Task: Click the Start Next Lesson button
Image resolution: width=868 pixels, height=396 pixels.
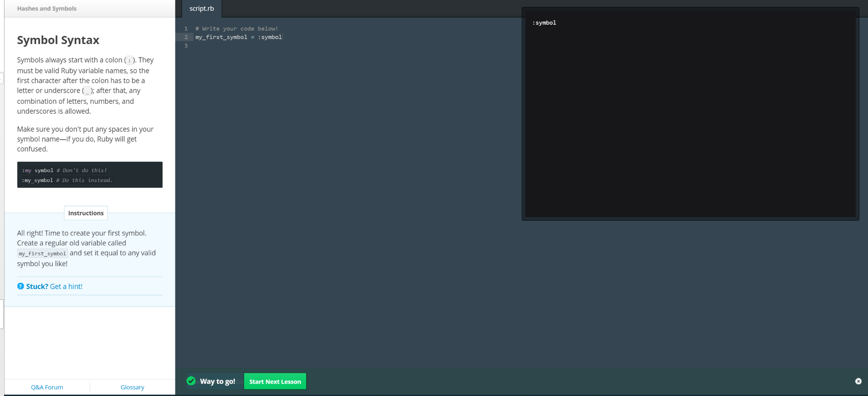Action: [x=275, y=381]
